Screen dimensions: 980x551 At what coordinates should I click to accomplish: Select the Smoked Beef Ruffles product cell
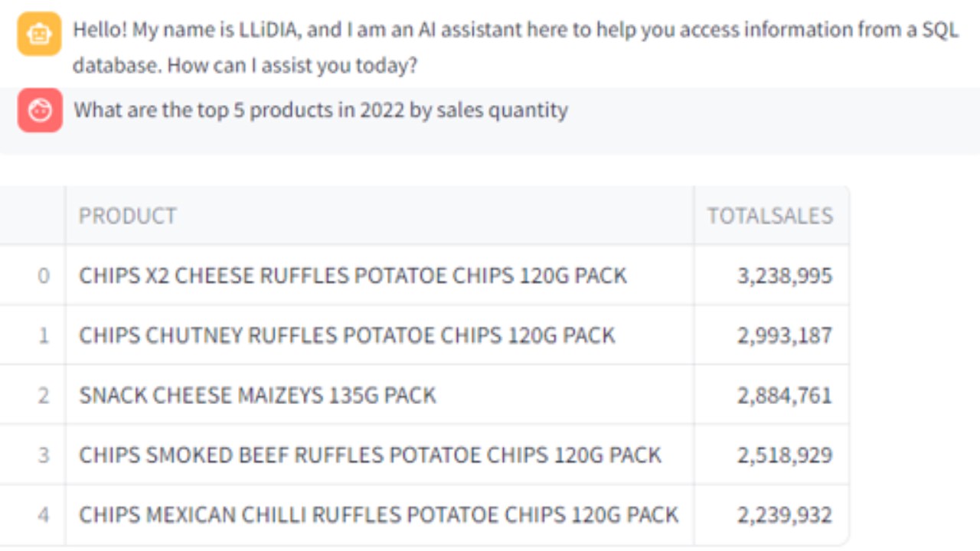tap(370, 455)
